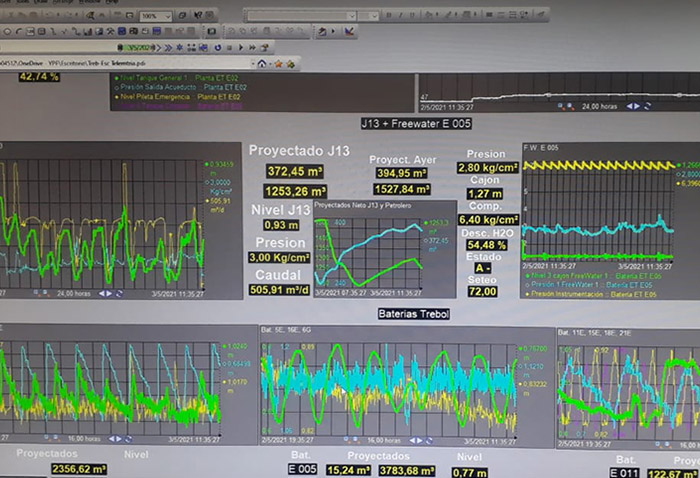Open the fill color arrow dropdown
Image resolution: width=700 pixels, height=478 pixels.
436,15
